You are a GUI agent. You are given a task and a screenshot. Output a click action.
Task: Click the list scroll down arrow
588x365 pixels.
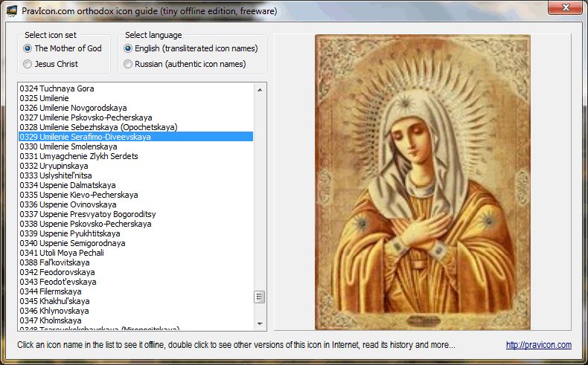pyautogui.click(x=260, y=324)
